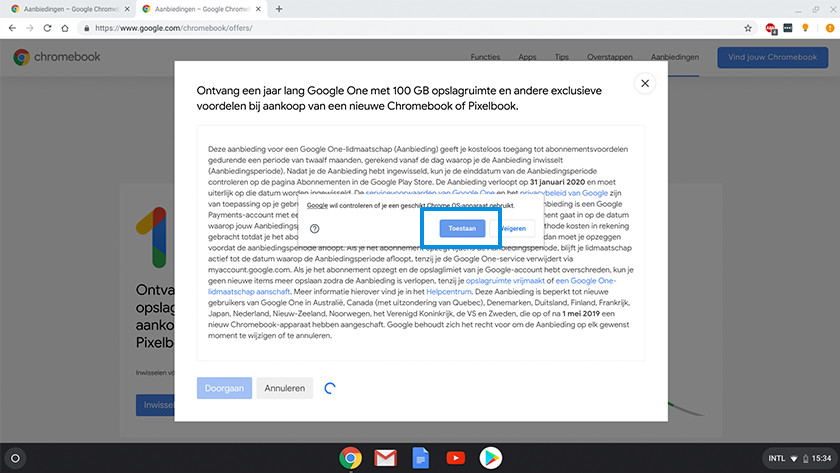Screen dimensions: 840x473
Task: Open the Functies menu item
Action: tap(485, 57)
